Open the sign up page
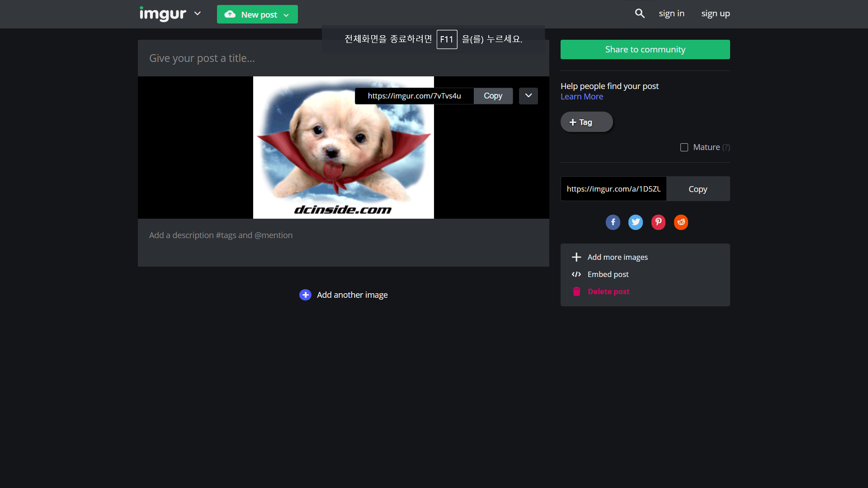 point(715,14)
